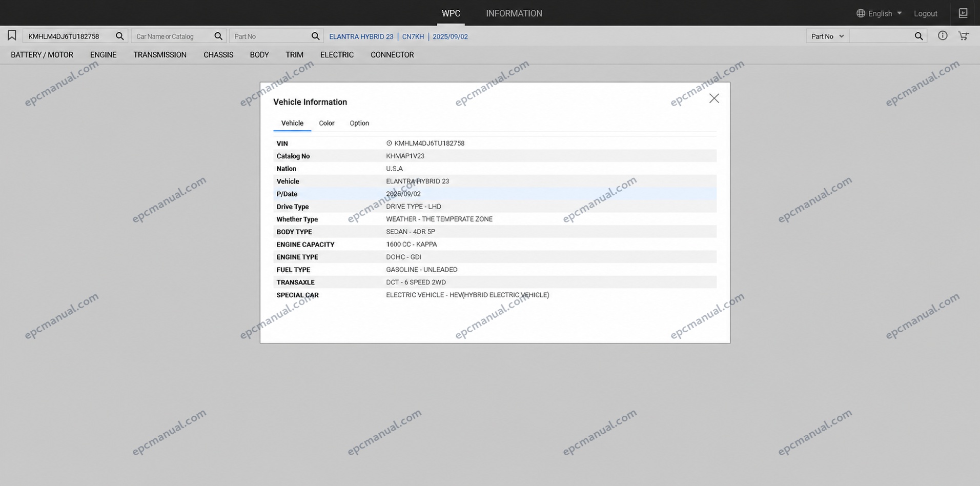The image size is (980, 486).
Task: Click the clock icon next to VIN value
Action: 389,144
